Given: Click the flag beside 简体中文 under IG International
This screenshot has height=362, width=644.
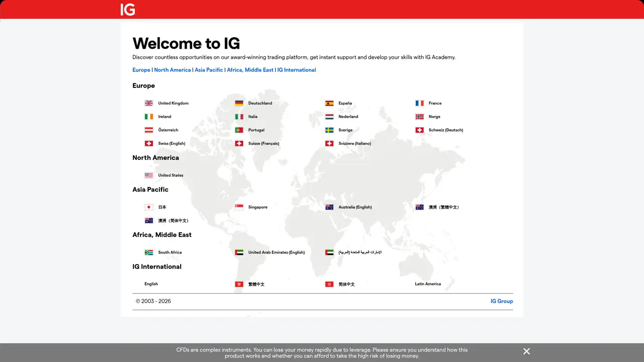Looking at the screenshot, I should pyautogui.click(x=330, y=284).
